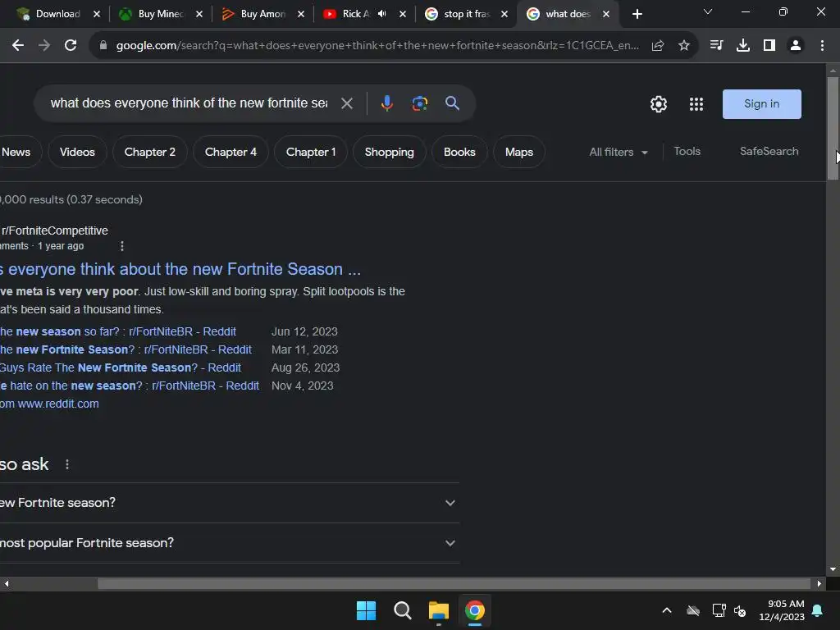Open SafeSearch settings
Image resolution: width=840 pixels, height=630 pixels.
(769, 152)
